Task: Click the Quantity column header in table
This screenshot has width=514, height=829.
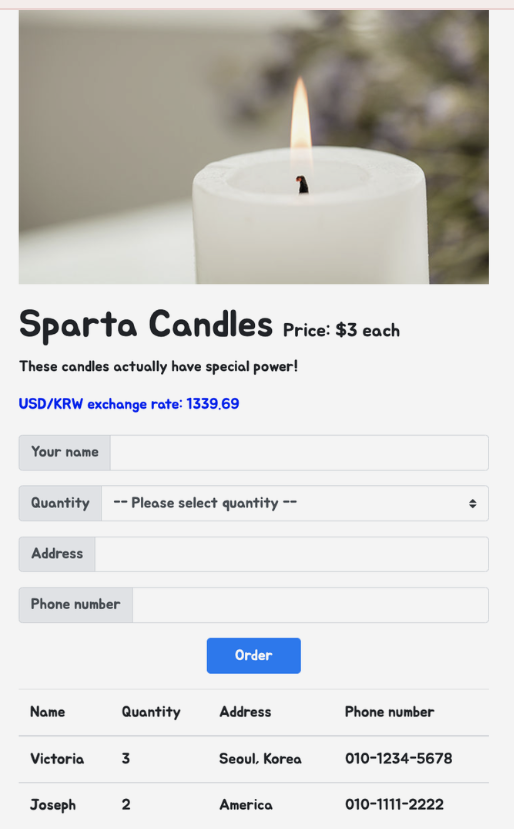Action: [151, 712]
